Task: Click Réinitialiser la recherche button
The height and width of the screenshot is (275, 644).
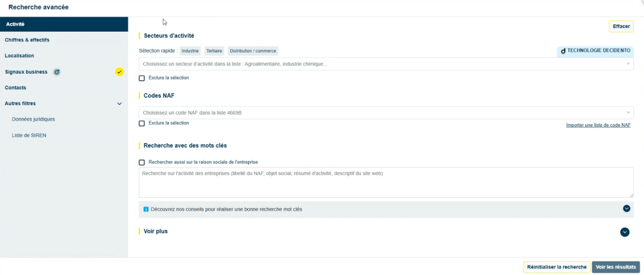Action: click(x=557, y=267)
